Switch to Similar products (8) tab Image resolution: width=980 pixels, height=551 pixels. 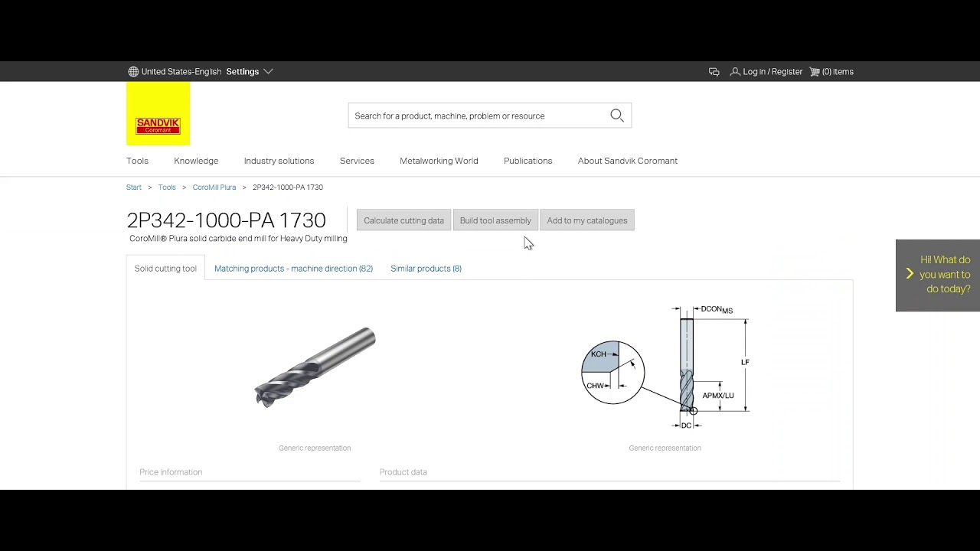tap(426, 268)
